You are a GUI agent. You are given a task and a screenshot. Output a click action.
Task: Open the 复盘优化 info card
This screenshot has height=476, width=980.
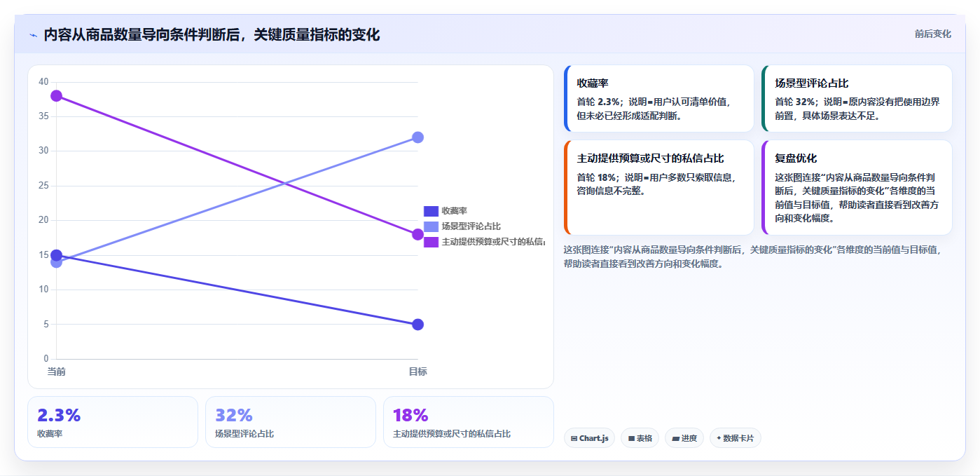coord(857,187)
